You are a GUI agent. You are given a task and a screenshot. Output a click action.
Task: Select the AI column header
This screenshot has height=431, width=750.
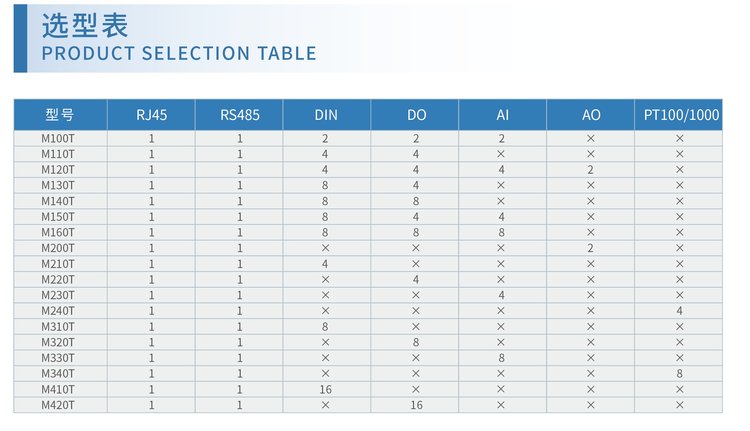point(502,115)
